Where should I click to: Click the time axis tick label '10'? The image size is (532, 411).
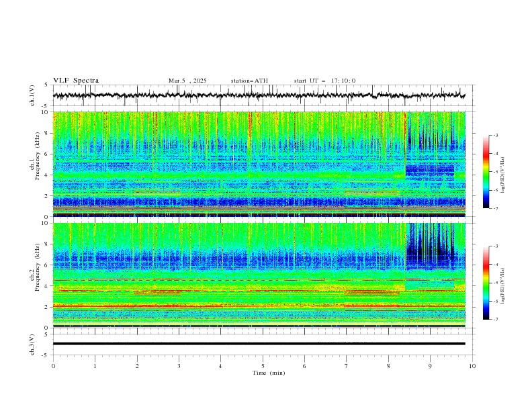tap(472, 366)
